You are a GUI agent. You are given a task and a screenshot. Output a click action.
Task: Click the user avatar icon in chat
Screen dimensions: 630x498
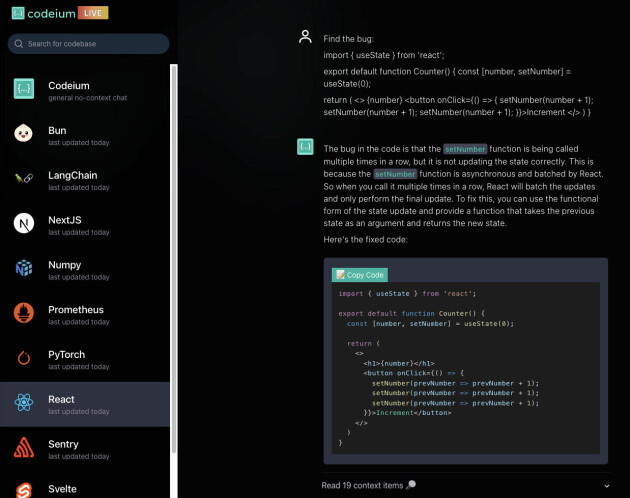[x=305, y=37]
